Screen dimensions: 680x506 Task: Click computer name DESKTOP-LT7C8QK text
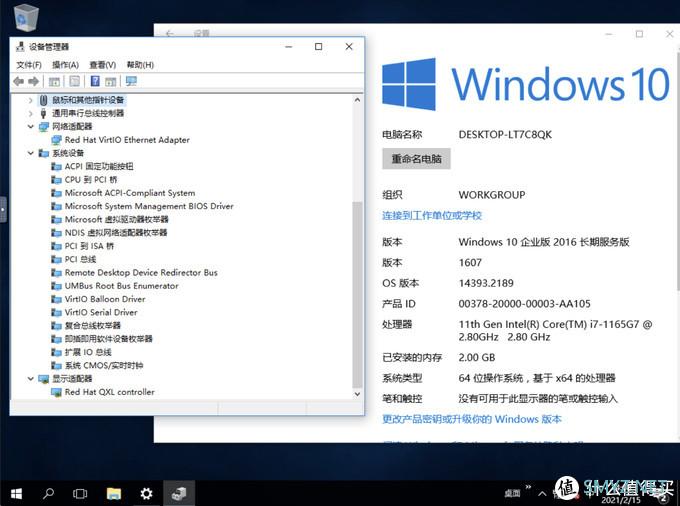point(505,134)
